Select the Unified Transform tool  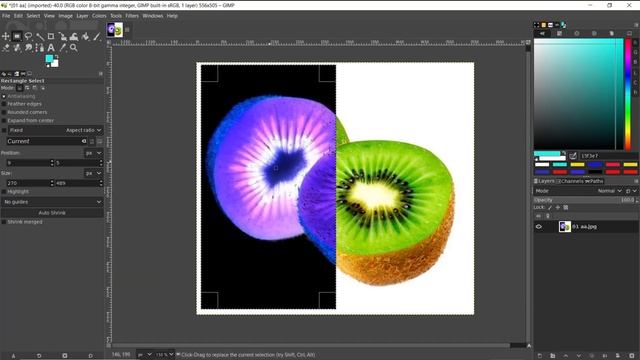click(x=62, y=36)
